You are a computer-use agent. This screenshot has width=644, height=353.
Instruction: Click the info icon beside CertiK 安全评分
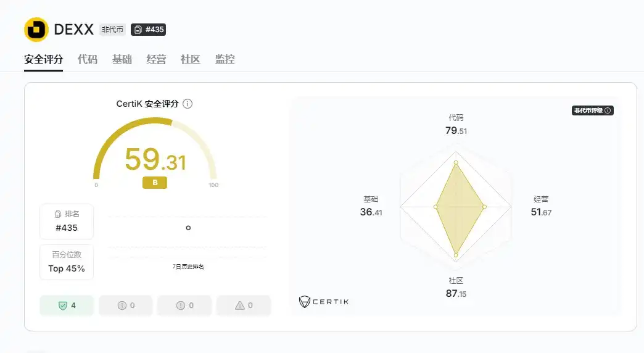coord(188,104)
